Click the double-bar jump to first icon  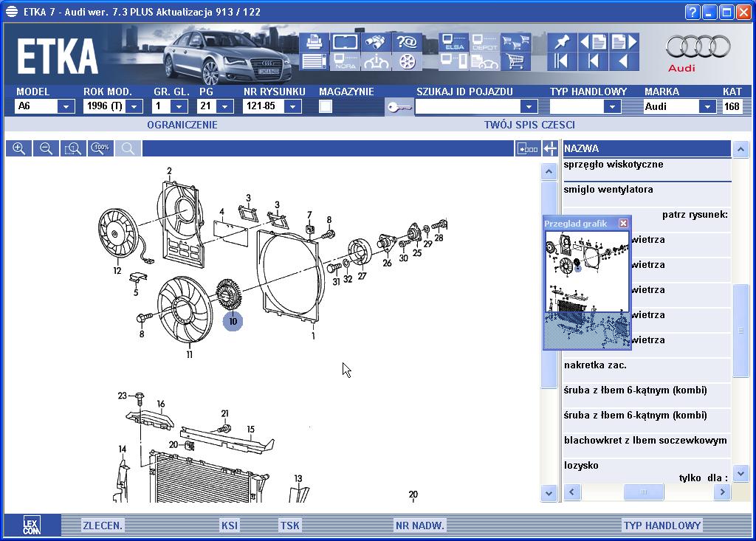pos(561,62)
